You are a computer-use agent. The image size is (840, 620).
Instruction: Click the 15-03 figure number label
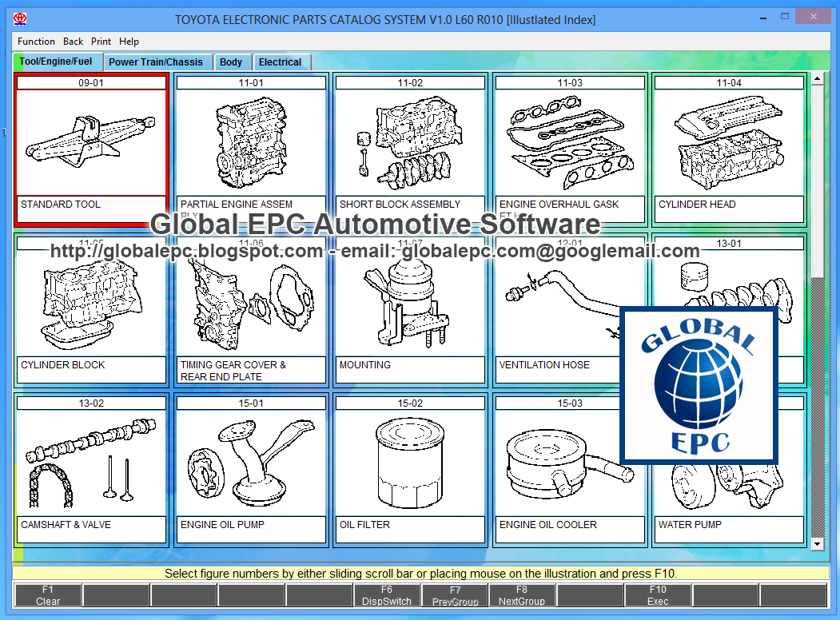[x=570, y=403]
